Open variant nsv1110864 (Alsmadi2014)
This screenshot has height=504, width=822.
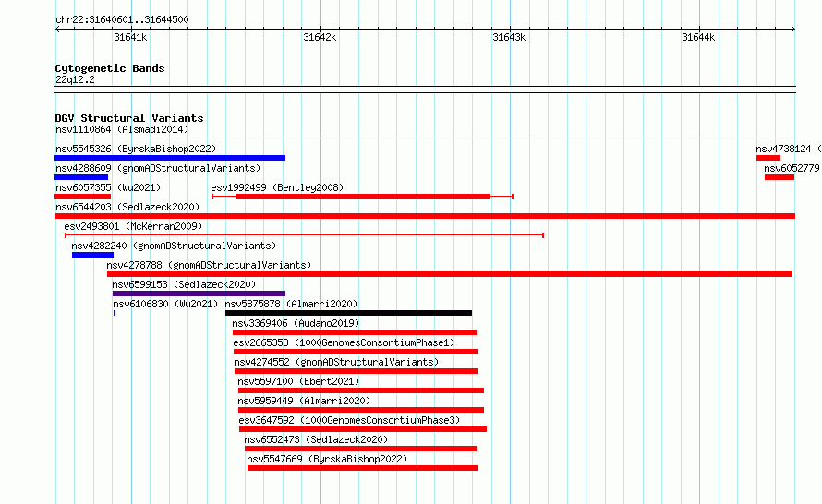pos(122,129)
